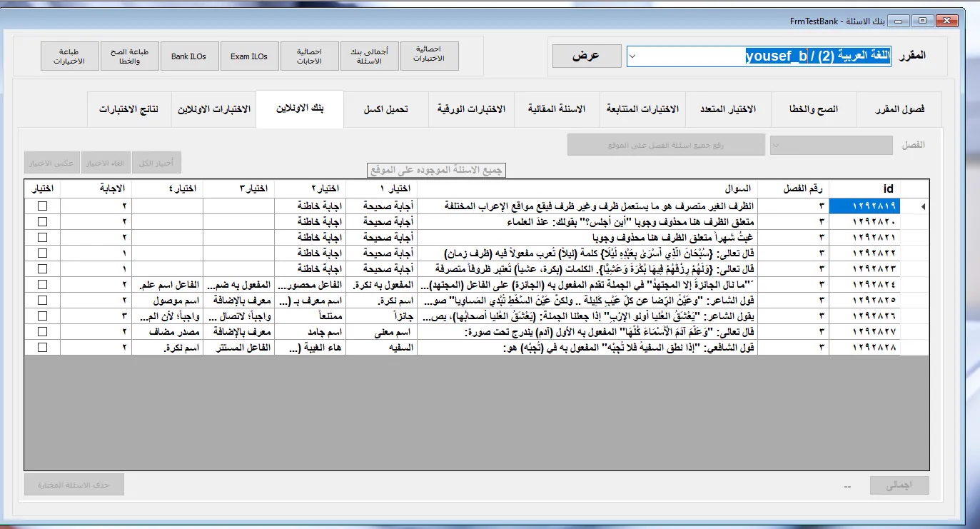
Task: Tick the checkbox for question ١٢٩٢٨٢٤
Action: point(43,284)
